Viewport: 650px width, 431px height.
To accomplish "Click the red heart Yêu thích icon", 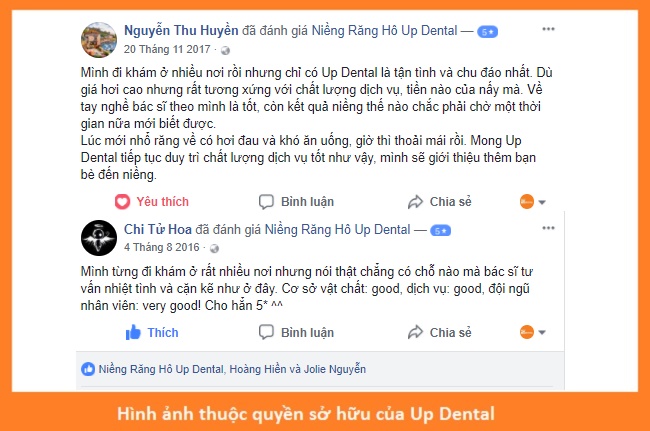I will [122, 202].
